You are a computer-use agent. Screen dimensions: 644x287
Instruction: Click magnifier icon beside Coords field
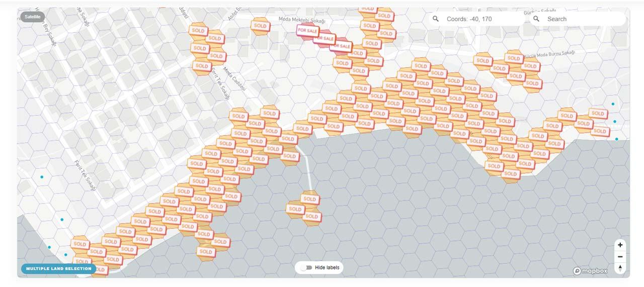click(436, 19)
